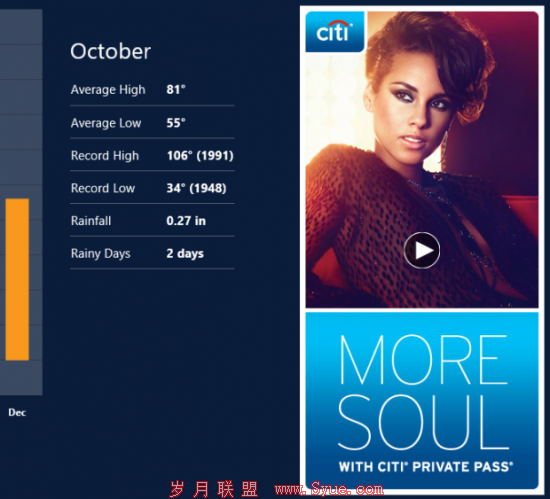
Task: Click the 2 days value
Action: pyautogui.click(x=185, y=254)
